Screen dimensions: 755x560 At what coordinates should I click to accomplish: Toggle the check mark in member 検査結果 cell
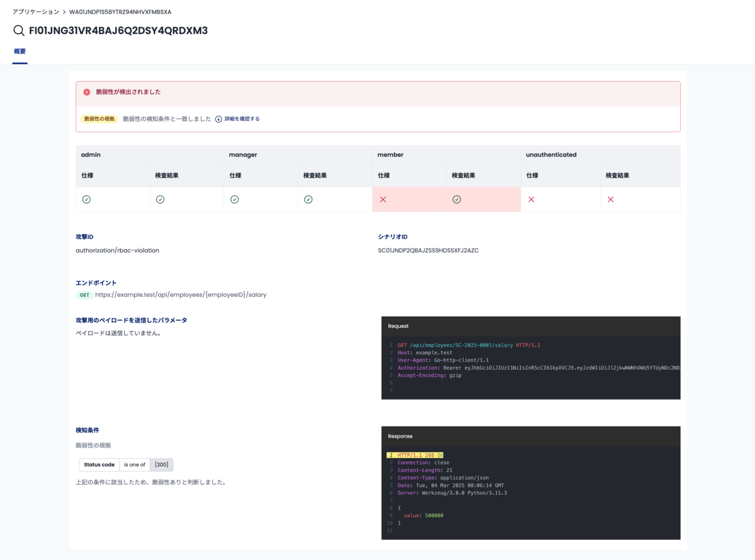tap(457, 199)
